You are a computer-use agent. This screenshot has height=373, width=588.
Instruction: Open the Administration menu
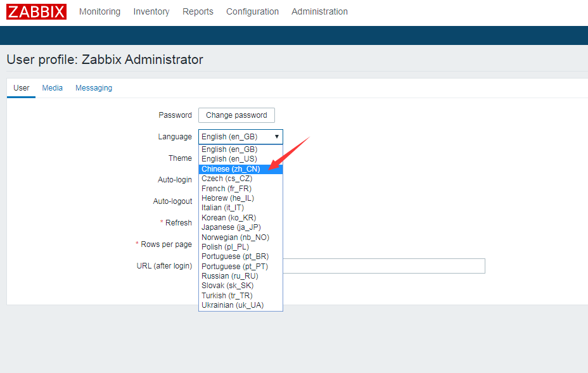pos(319,11)
